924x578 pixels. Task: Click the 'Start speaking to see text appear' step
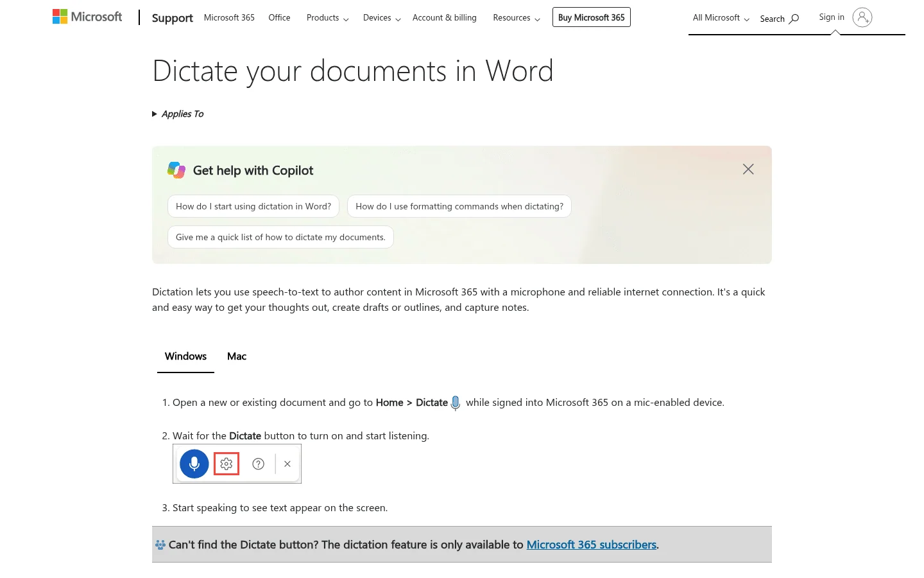click(280, 507)
